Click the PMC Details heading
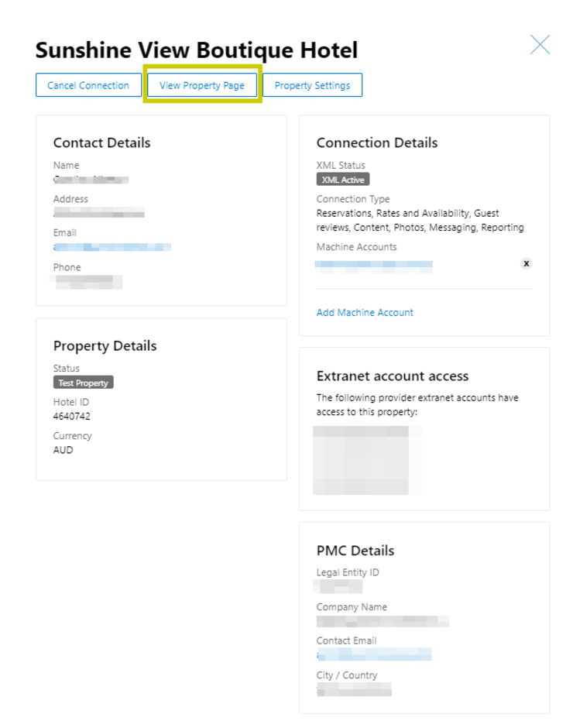Image resolution: width=573 pixels, height=728 pixels. (x=355, y=551)
